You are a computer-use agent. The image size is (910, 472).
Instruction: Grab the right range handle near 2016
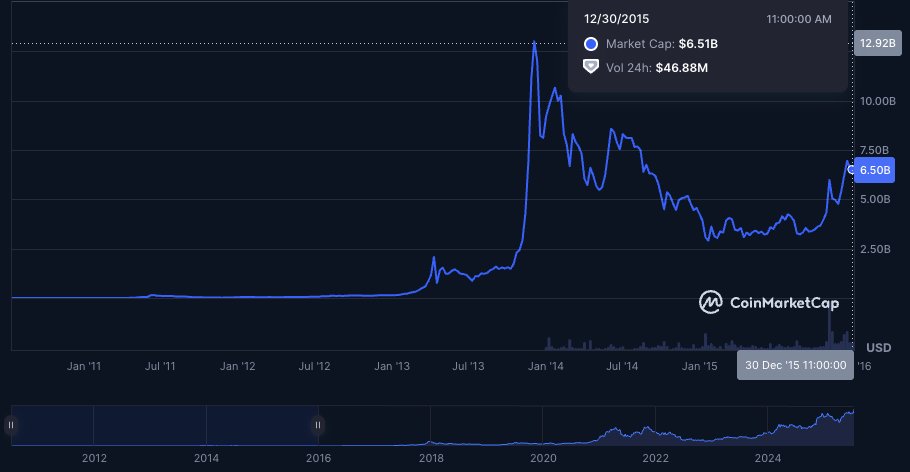317,425
